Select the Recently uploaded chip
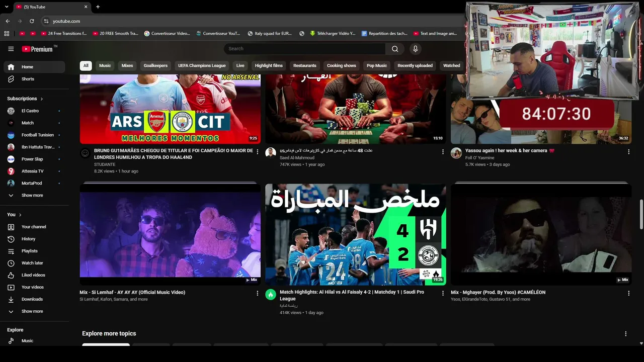The image size is (644, 362). click(x=415, y=65)
